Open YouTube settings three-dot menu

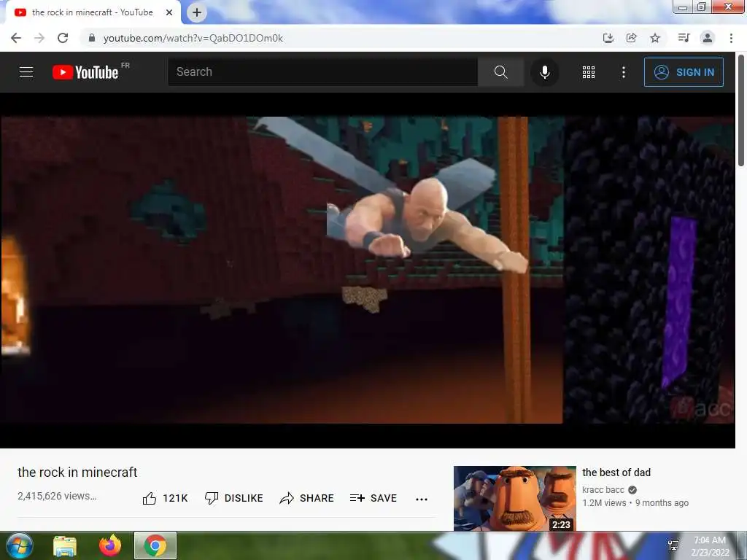[x=623, y=72]
